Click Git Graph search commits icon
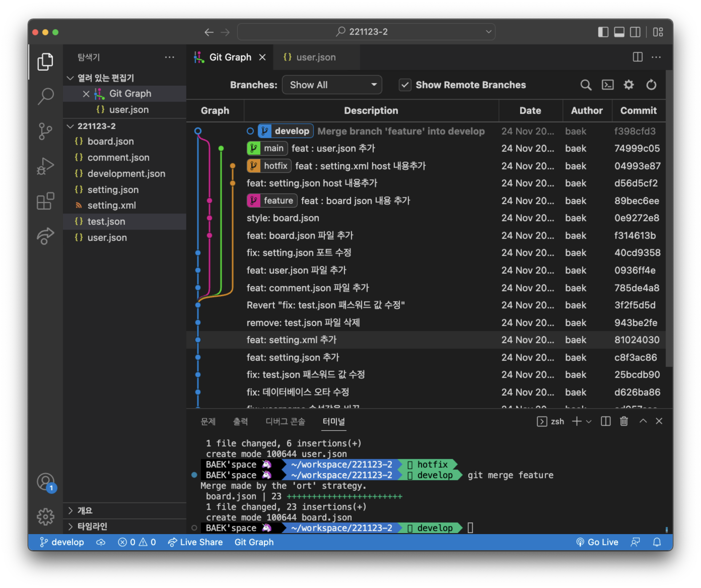Screen dimensions: 701x588 coord(585,85)
